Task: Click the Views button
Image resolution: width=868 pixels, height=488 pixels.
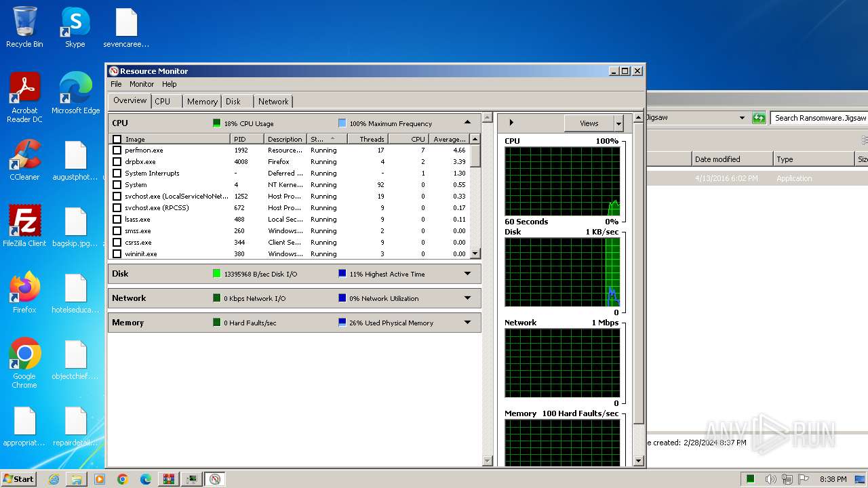Action: [589, 123]
